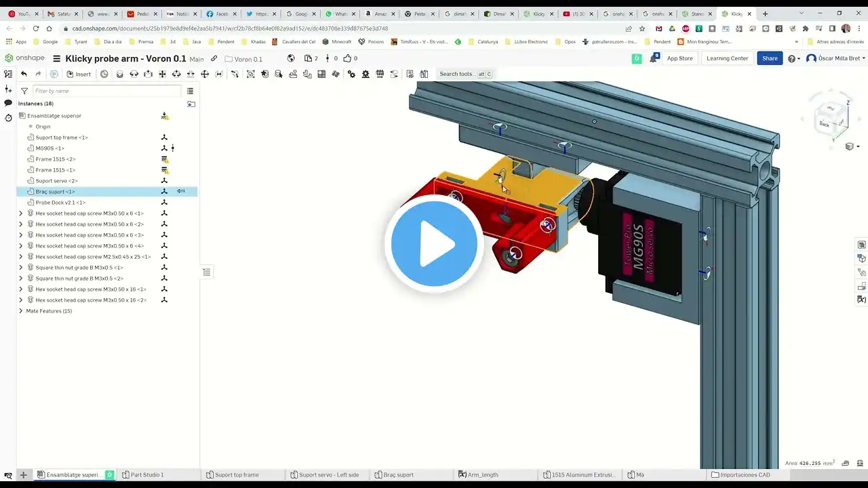Click the notifications bell icon
Image resolution: width=868 pixels, height=488 pixels.
(x=654, y=58)
